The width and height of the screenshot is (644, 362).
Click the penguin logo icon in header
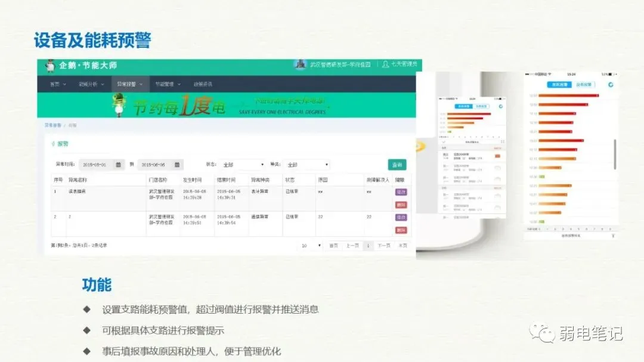click(50, 66)
